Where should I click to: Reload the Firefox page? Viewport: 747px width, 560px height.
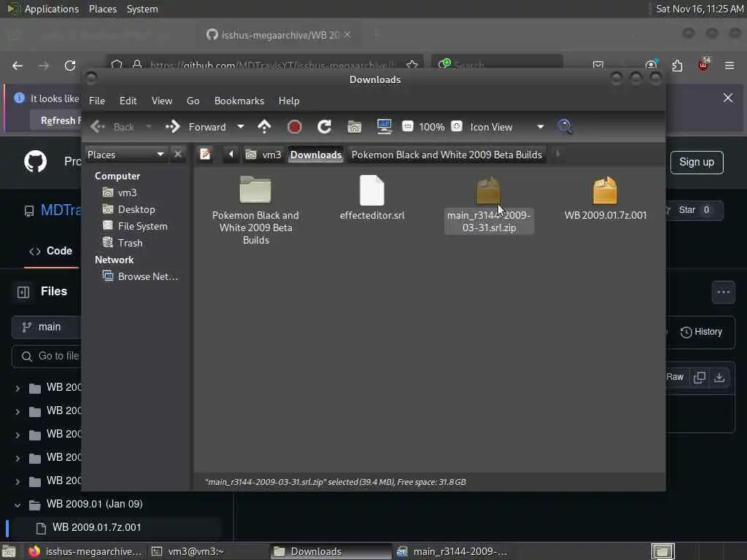[x=70, y=66]
